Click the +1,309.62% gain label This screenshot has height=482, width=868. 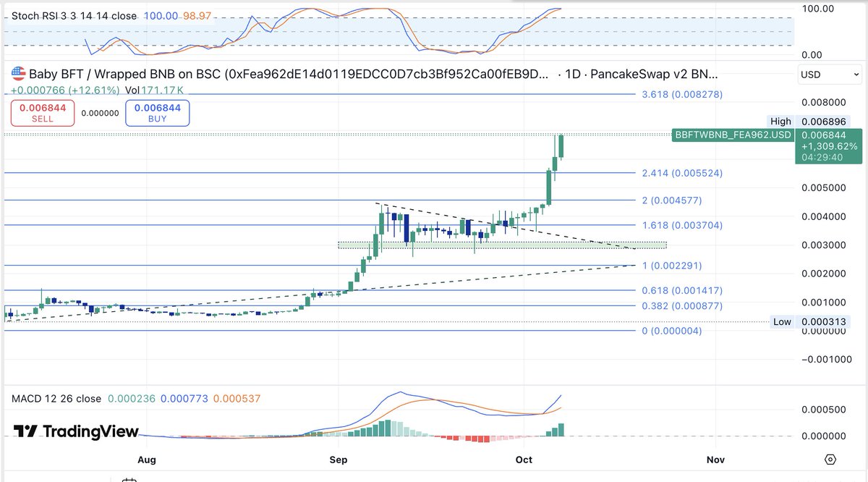point(830,146)
